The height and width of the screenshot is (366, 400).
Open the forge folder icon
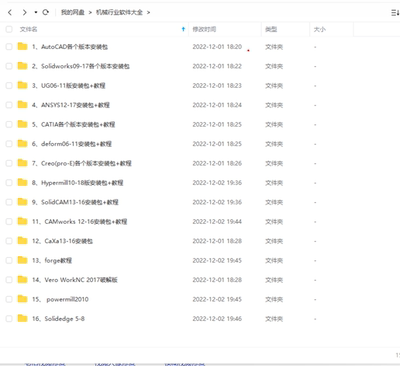pyautogui.click(x=22, y=260)
